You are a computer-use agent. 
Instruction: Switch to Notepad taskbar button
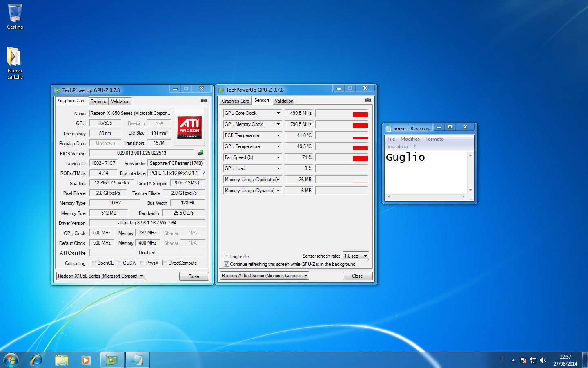(138, 360)
